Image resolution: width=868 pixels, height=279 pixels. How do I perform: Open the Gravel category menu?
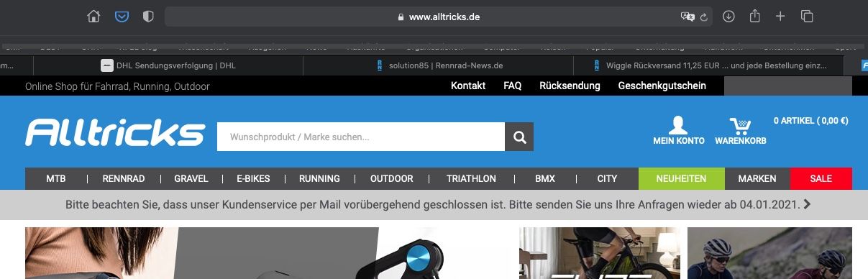pos(191,178)
